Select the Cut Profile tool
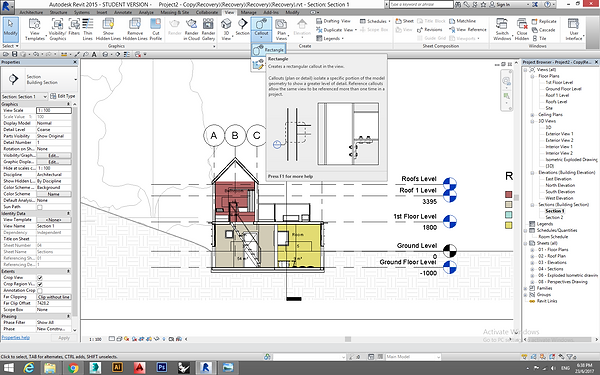Image resolution: width=600 pixels, height=375 pixels. click(155, 29)
